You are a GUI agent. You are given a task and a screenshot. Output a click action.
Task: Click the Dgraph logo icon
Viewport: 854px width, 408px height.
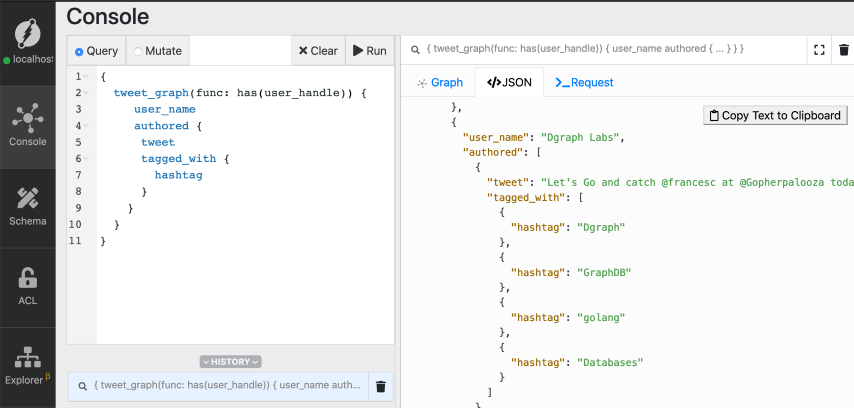tap(27, 34)
